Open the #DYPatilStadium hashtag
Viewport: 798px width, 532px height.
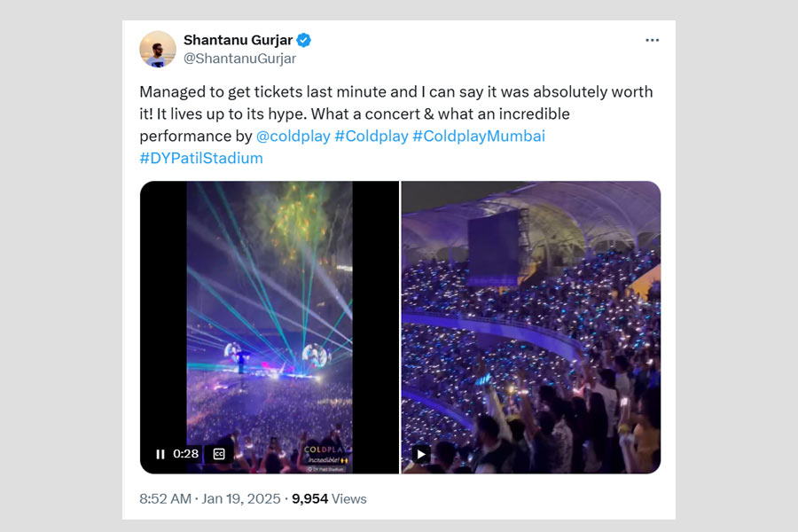201,159
